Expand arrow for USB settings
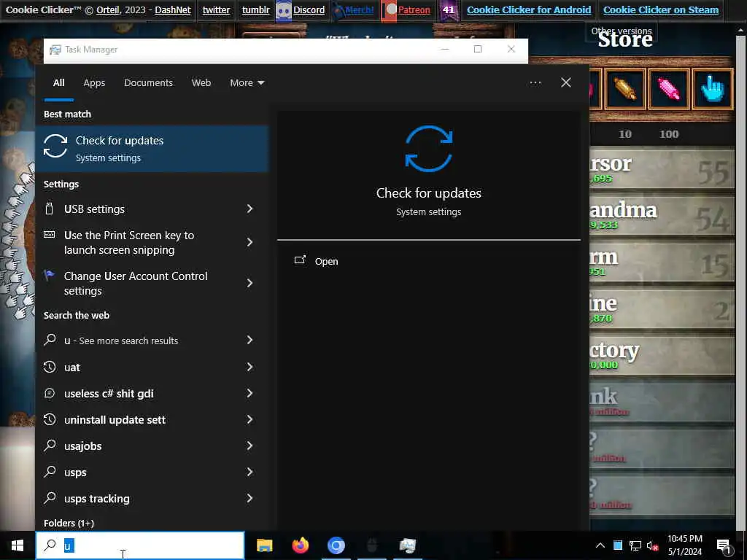The height and width of the screenshot is (560, 747). point(249,209)
